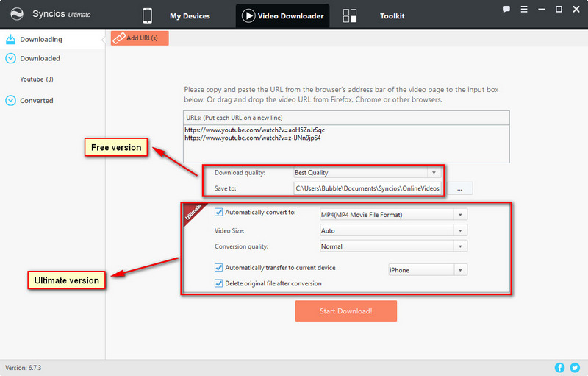Click the Save to path field
The image size is (588, 376).
(367, 188)
